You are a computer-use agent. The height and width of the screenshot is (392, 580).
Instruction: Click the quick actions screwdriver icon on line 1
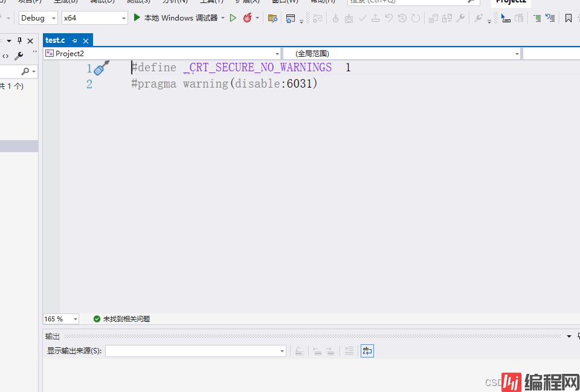(x=102, y=68)
